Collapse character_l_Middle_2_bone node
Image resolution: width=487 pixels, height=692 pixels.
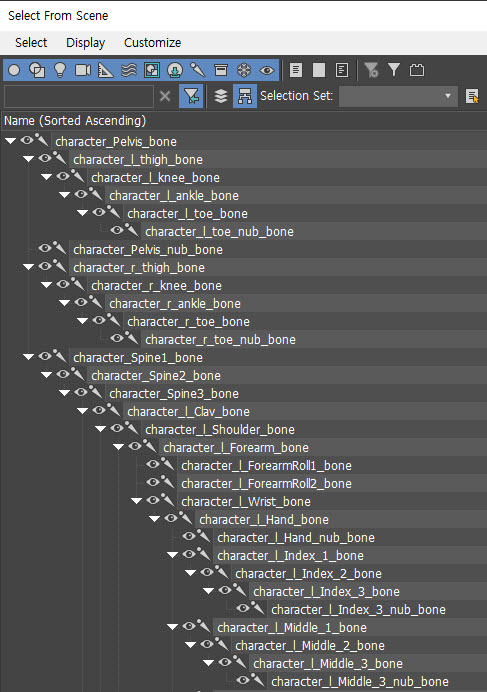[x=191, y=645]
